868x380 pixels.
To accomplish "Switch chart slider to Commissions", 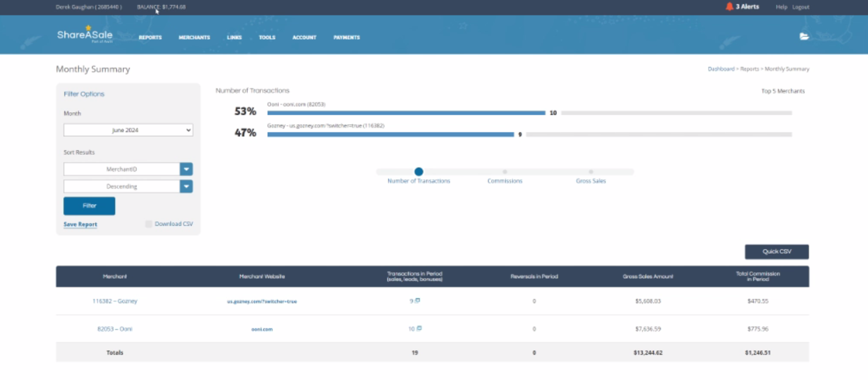I will [x=505, y=172].
